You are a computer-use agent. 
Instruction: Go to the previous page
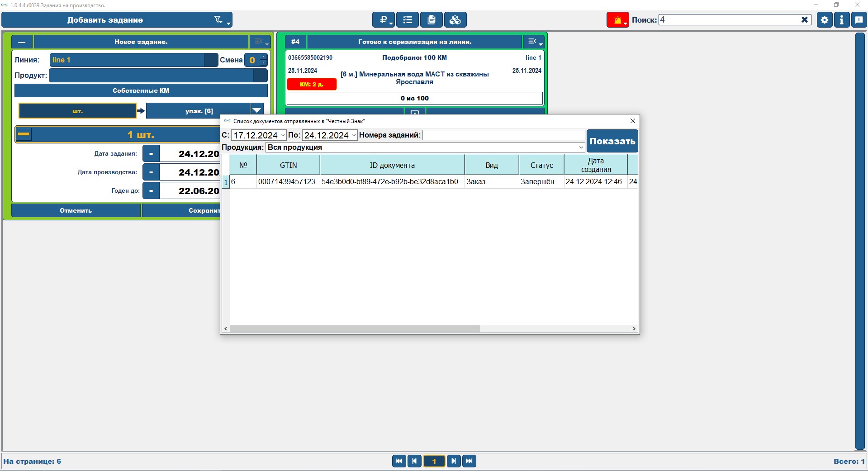414,461
